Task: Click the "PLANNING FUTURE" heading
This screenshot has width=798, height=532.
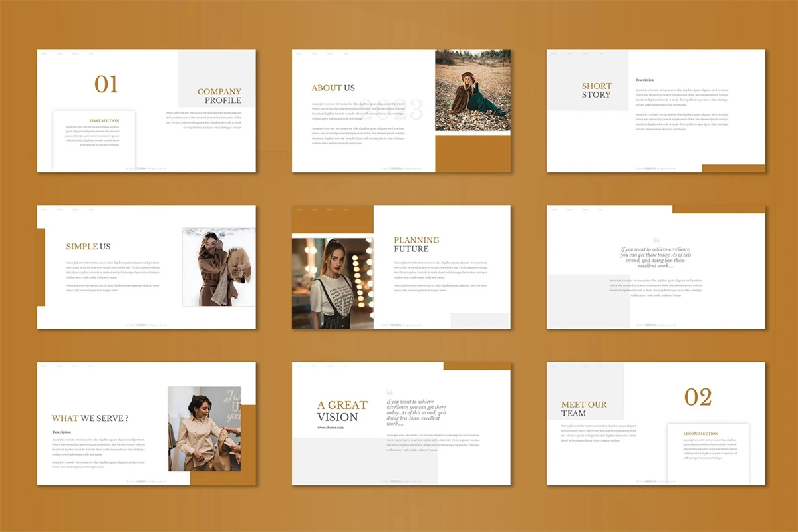Action: 416,244
